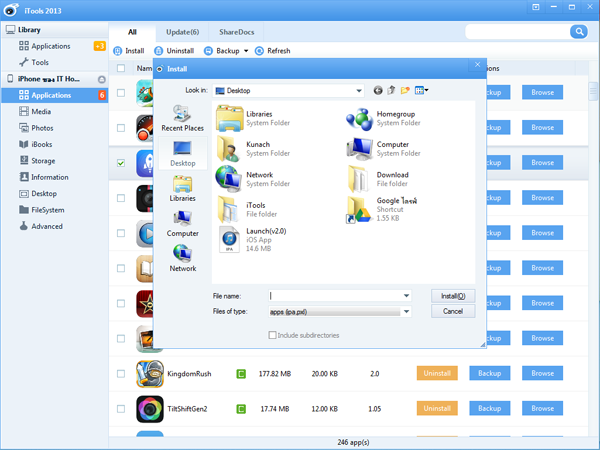
Task: Uninstall the KingdomRush app
Action: coord(437,373)
